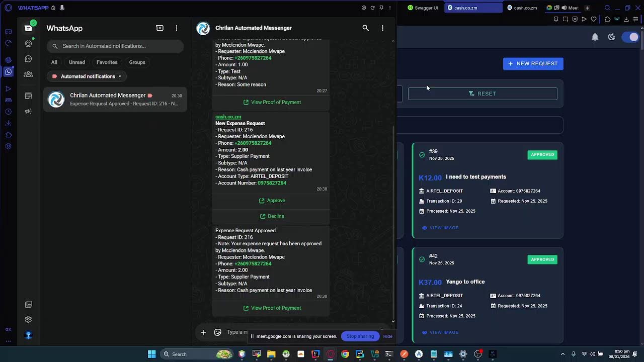Image resolution: width=644 pixels, height=362 pixels.
Task: Search inside the Chrilan Automated Messenger chat
Action: [366, 28]
